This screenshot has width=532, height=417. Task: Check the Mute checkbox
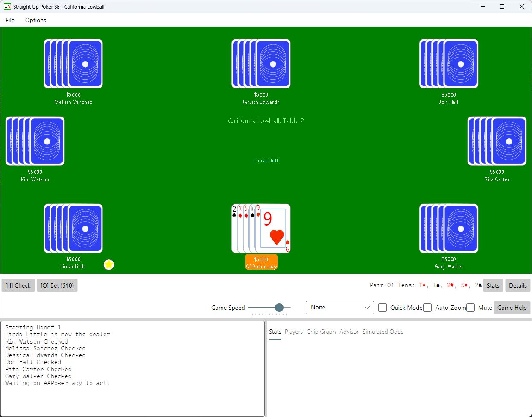point(471,308)
